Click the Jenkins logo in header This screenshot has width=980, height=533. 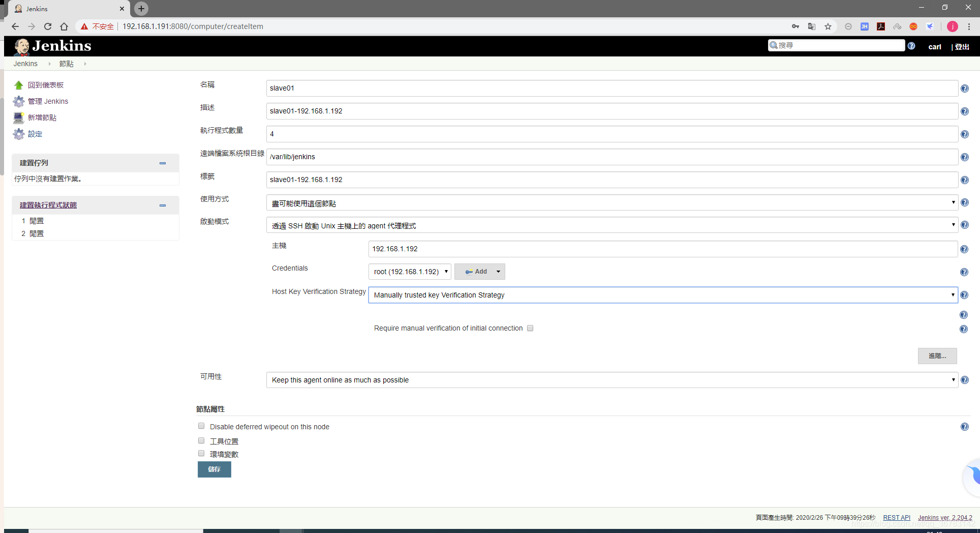[x=53, y=46]
